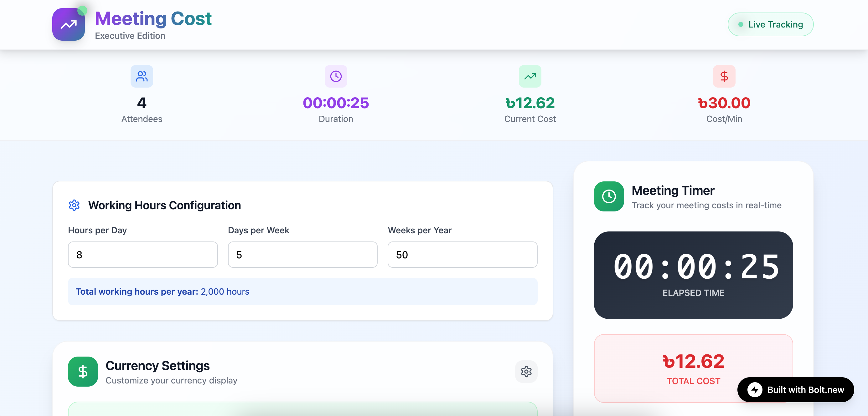The height and width of the screenshot is (416, 868).
Task: Click the green Currency Settings dollar icon
Action: click(x=83, y=372)
